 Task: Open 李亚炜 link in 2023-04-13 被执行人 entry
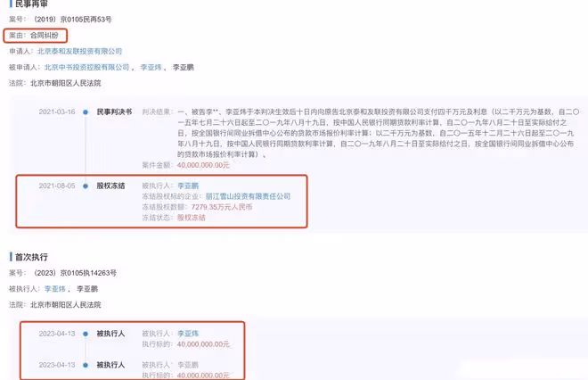[188, 334]
